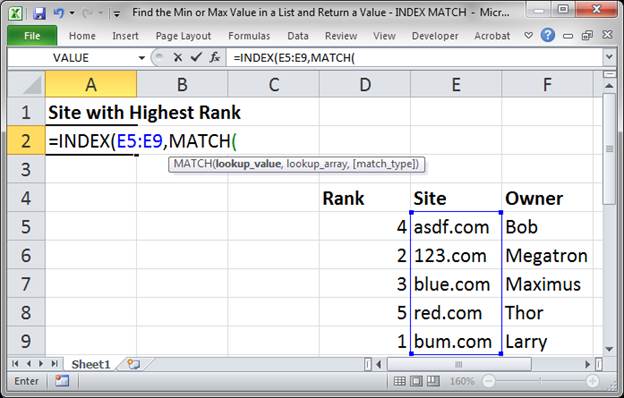Open Excel Help question mark icon
Screen dimensions: 624x398
(548, 35)
